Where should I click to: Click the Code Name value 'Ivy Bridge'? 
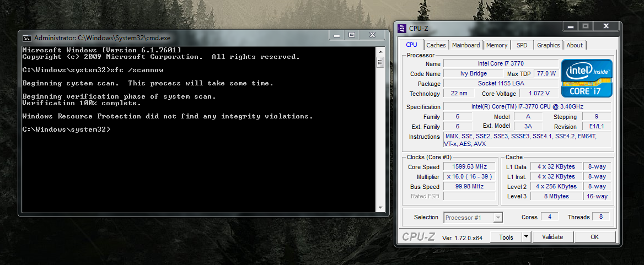tap(473, 73)
